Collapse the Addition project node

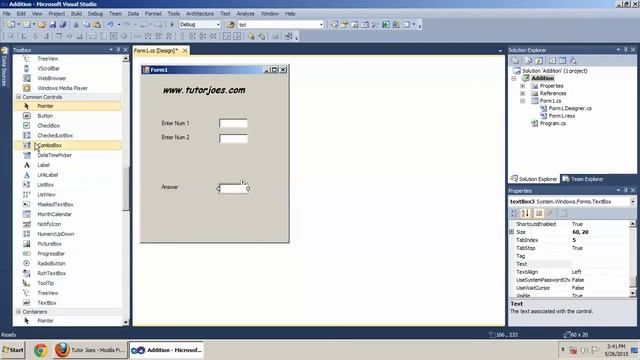pos(513,78)
